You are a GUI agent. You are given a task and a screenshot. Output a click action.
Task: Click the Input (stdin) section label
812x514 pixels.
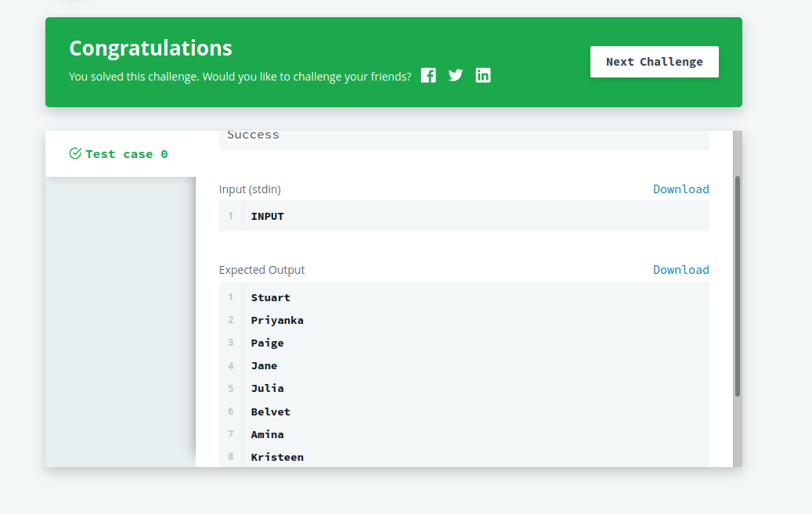(250, 189)
